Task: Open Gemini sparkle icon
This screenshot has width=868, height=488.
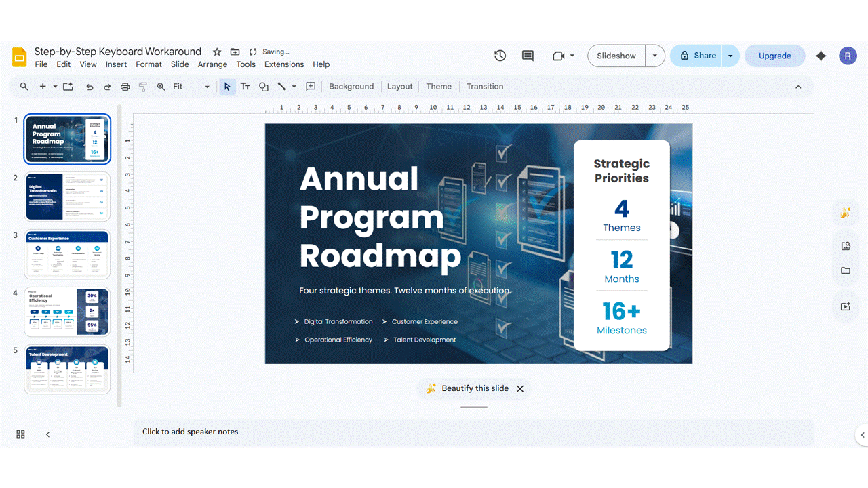Action: pyautogui.click(x=821, y=56)
